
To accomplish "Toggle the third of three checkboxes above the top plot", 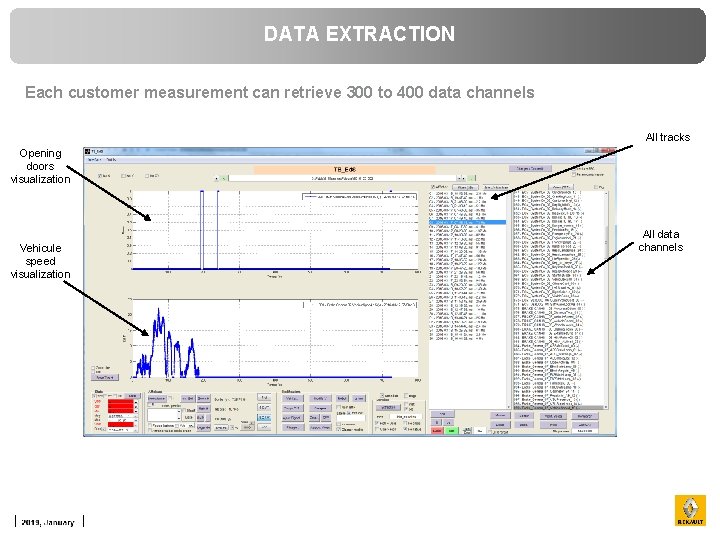I will click(x=147, y=176).
